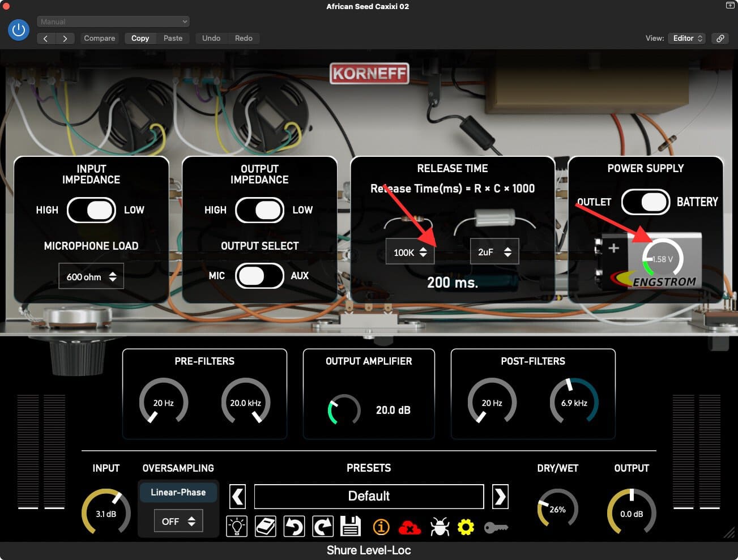Click the Paste button

click(173, 38)
